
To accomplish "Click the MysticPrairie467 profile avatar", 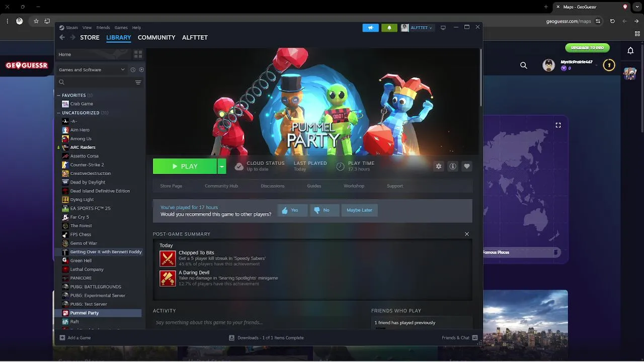I will [548, 65].
